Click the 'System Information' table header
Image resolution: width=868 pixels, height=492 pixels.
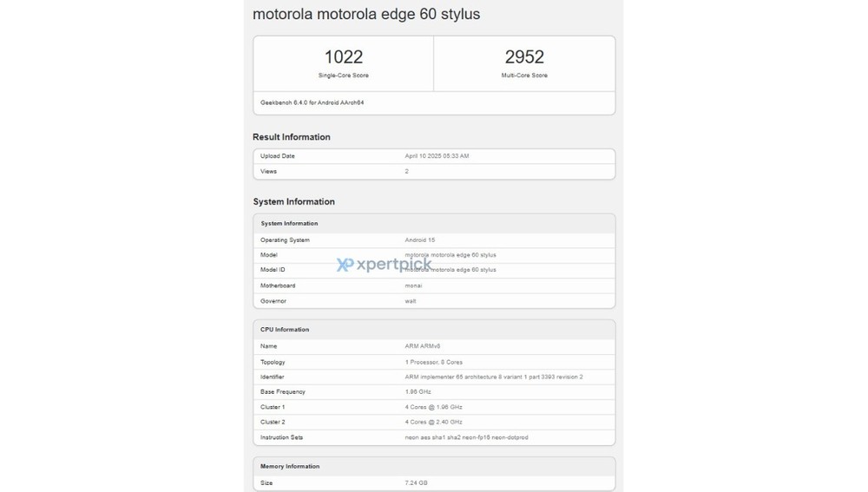[289, 224]
